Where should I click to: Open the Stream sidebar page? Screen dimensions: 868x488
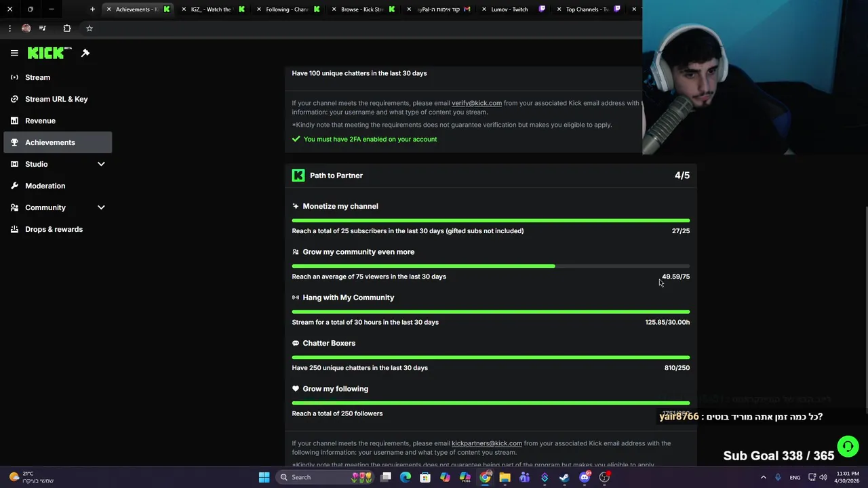click(x=58, y=77)
